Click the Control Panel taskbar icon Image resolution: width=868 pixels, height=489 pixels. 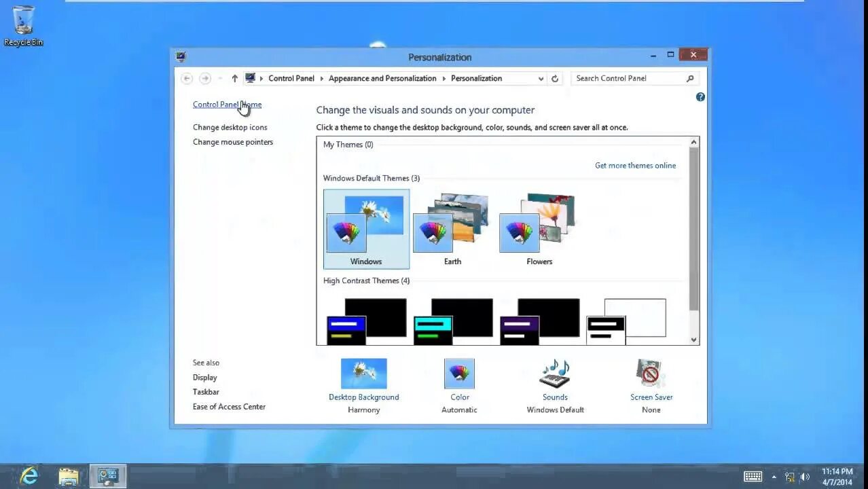pos(108,476)
